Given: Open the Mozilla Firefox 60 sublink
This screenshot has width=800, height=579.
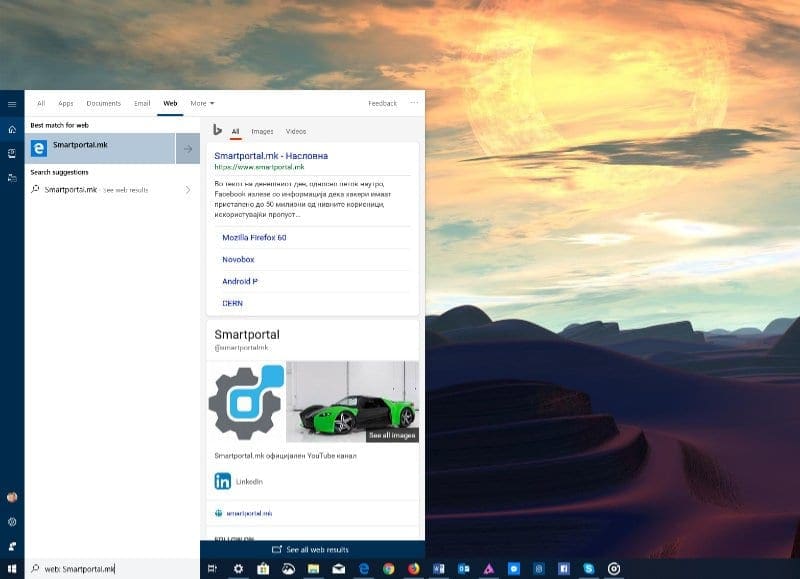Looking at the screenshot, I should (x=254, y=238).
